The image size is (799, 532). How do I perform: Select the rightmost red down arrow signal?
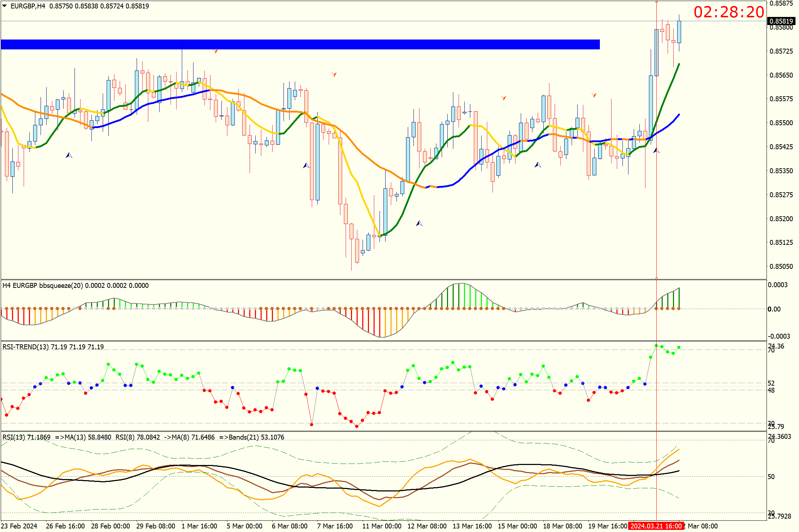coord(594,95)
